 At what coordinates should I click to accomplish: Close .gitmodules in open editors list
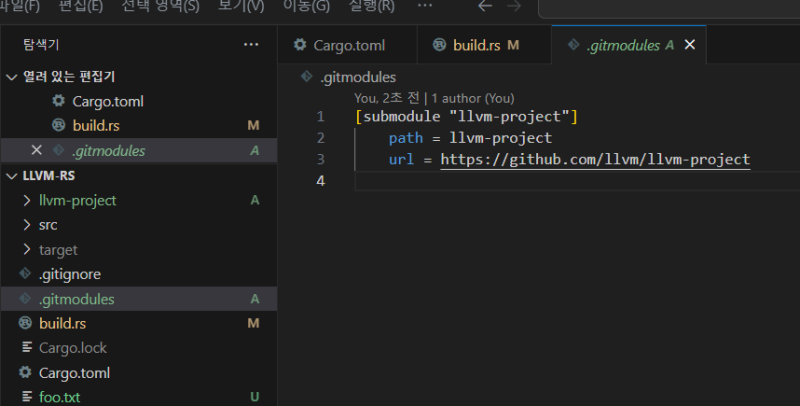point(37,151)
